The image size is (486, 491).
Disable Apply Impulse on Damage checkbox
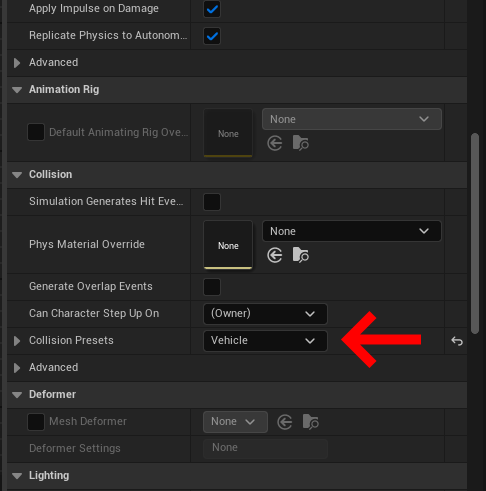coord(212,9)
